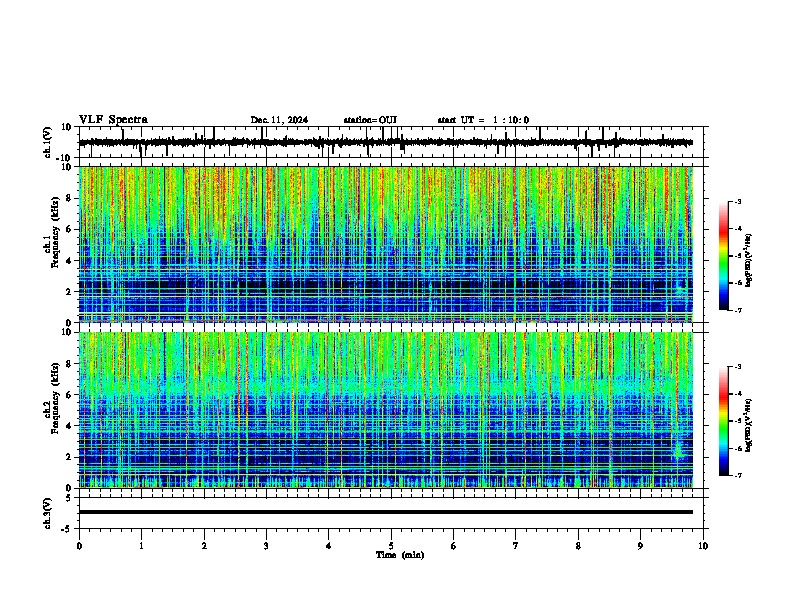Click time axis tick label "3"
Image resolution: width=792 pixels, height=612 pixels.
(266, 546)
